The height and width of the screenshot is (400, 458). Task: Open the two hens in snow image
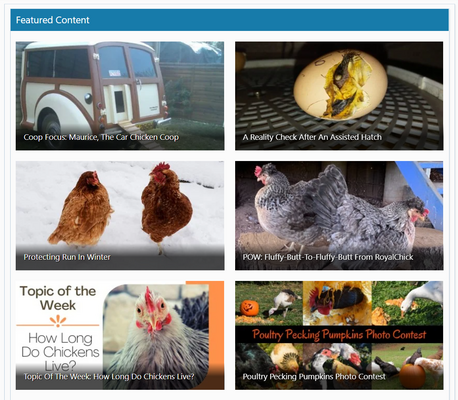click(120, 215)
